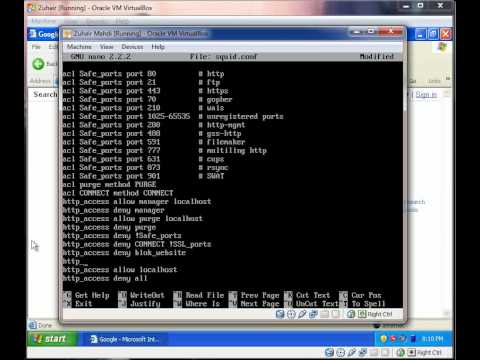Click inner window optical disc status icon
The height and width of the screenshot is (360, 480).
[x=291, y=314]
